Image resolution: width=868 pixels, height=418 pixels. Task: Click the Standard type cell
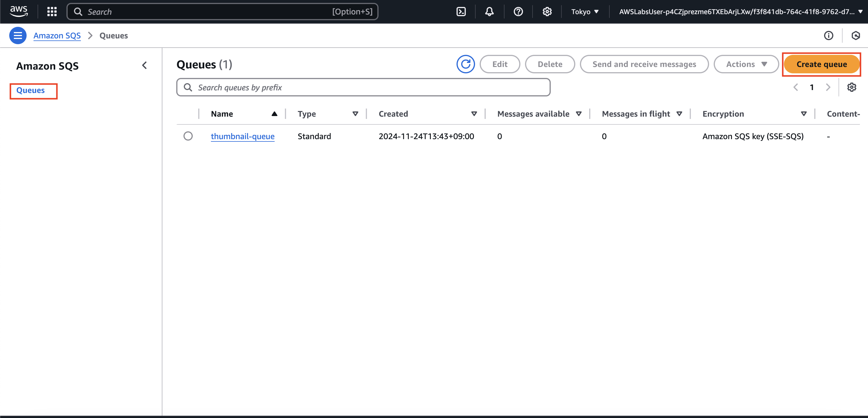(x=314, y=136)
